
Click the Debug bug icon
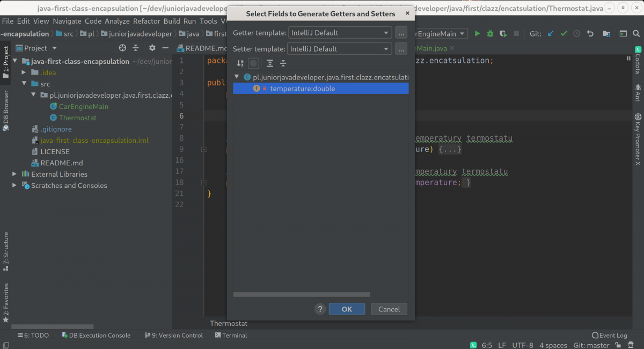coord(490,33)
